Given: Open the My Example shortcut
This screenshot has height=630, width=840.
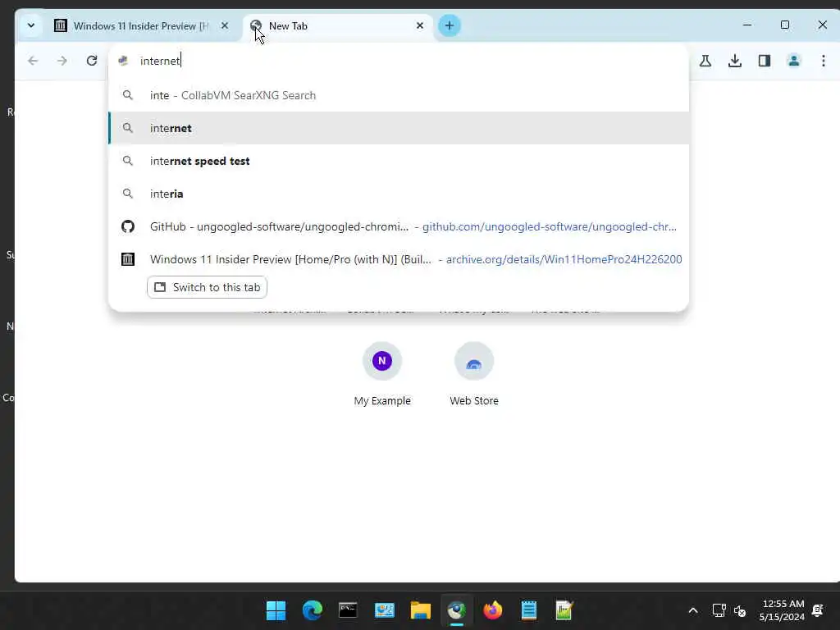Looking at the screenshot, I should 382,374.
